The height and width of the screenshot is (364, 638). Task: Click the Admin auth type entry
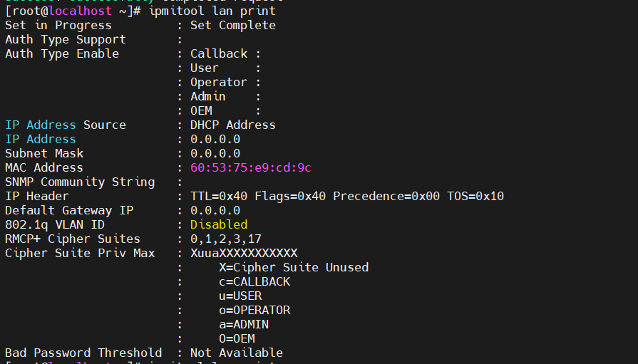pos(208,97)
